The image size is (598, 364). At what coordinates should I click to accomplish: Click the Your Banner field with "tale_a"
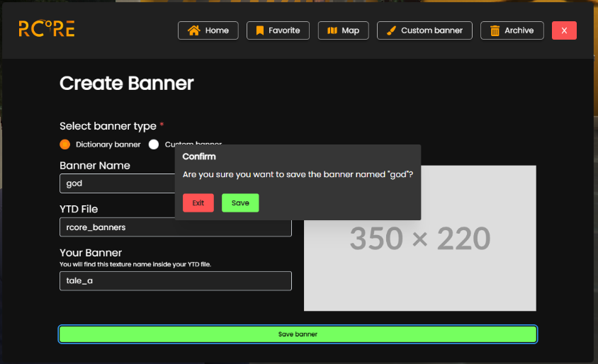[175, 281]
